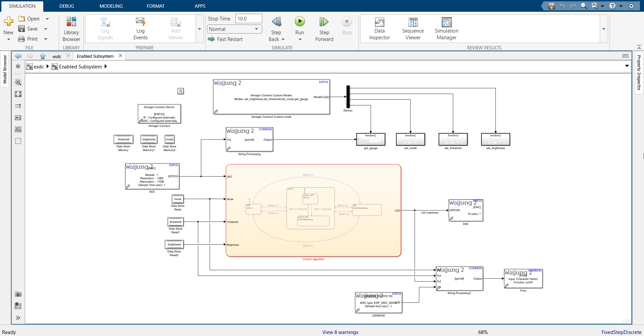644x336 pixels.
Task: Click the Save icon
Action: pos(21,29)
